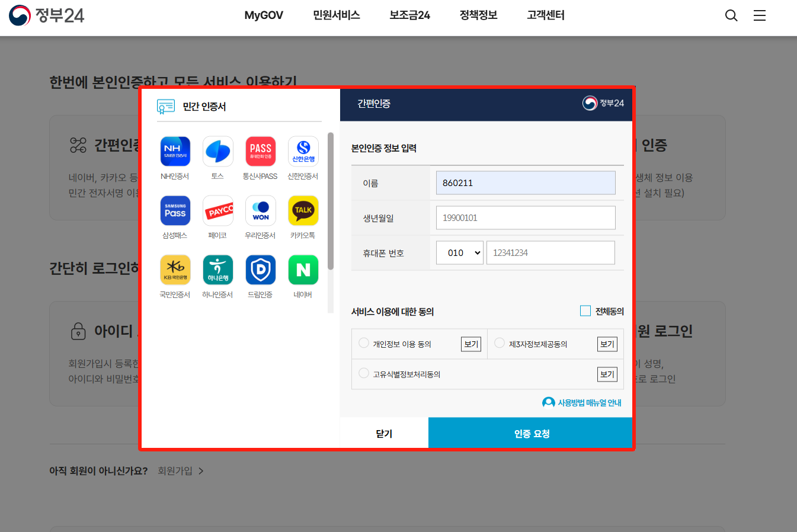797x532 pixels.
Task: Choose the 페이코 (PAYCO) icon
Action: [217, 210]
